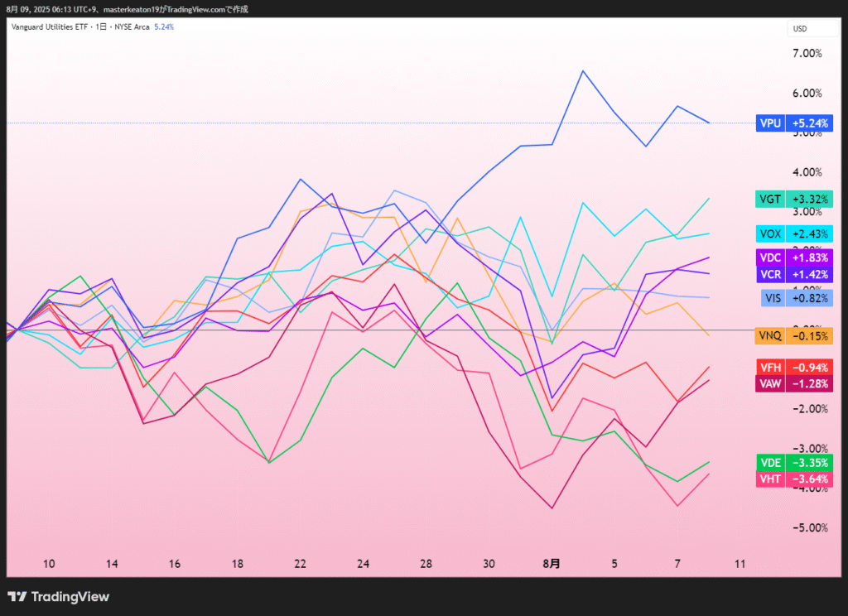Click the date 5 on time axis
The height and width of the screenshot is (616, 848).
(x=614, y=564)
